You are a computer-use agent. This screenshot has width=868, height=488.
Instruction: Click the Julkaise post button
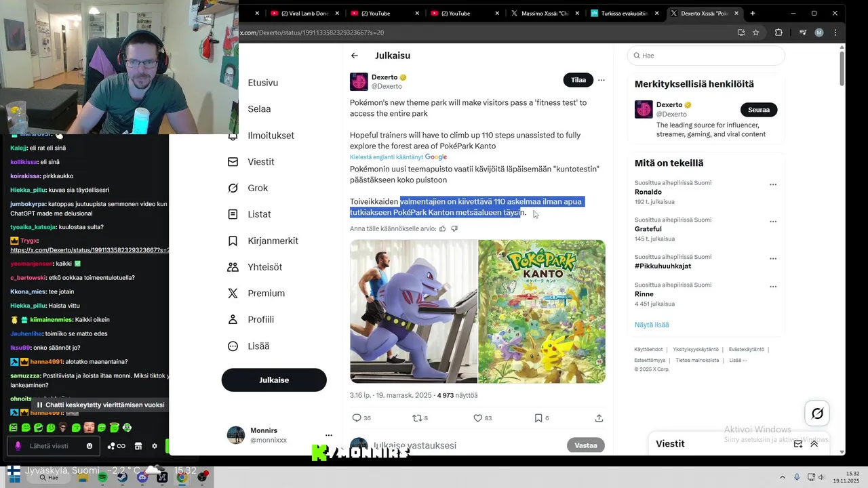click(274, 380)
